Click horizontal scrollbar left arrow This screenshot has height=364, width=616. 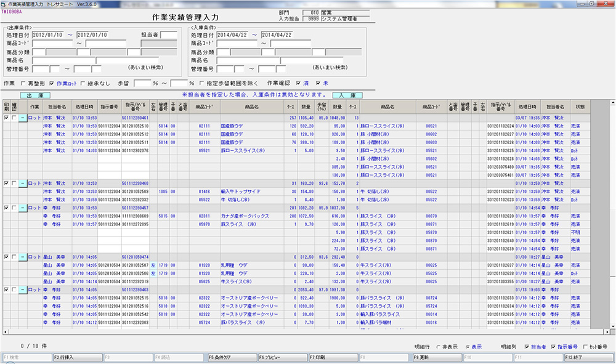(x=5, y=332)
